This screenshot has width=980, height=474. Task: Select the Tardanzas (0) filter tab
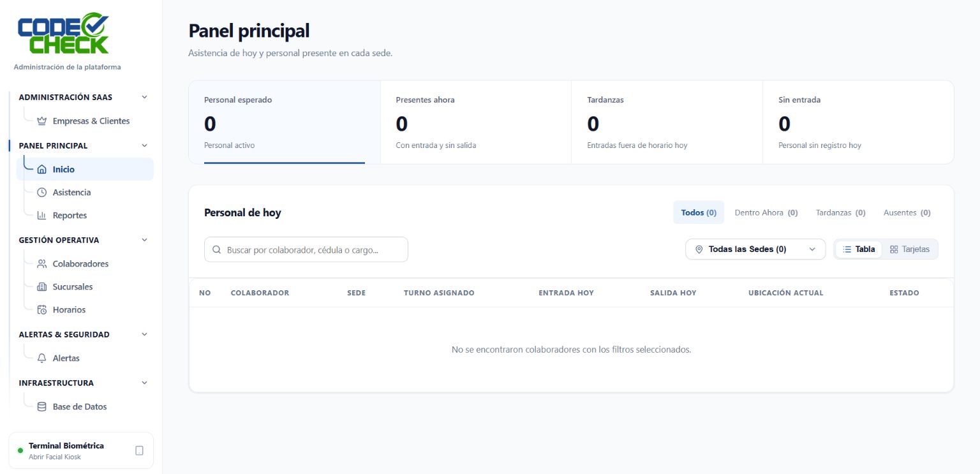point(841,212)
